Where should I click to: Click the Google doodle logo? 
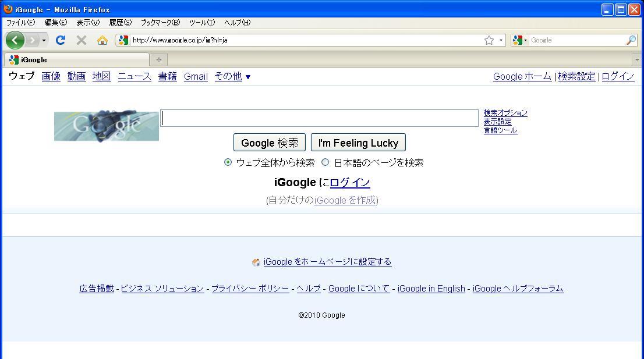(107, 126)
